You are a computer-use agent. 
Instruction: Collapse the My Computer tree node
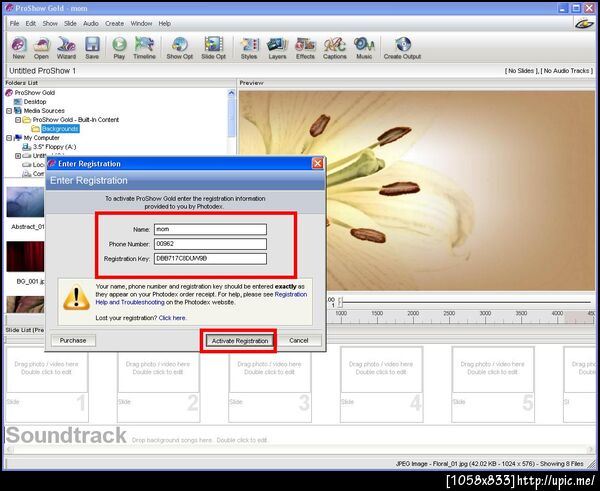[9, 138]
